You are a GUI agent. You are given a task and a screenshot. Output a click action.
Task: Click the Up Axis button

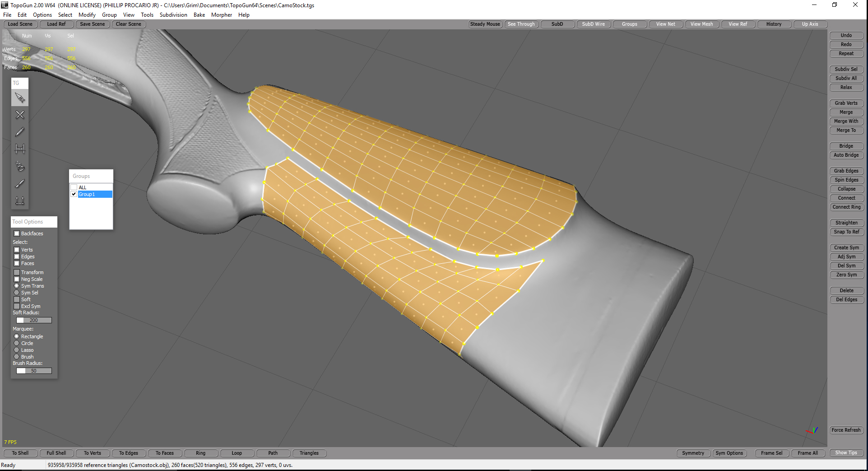pos(810,24)
